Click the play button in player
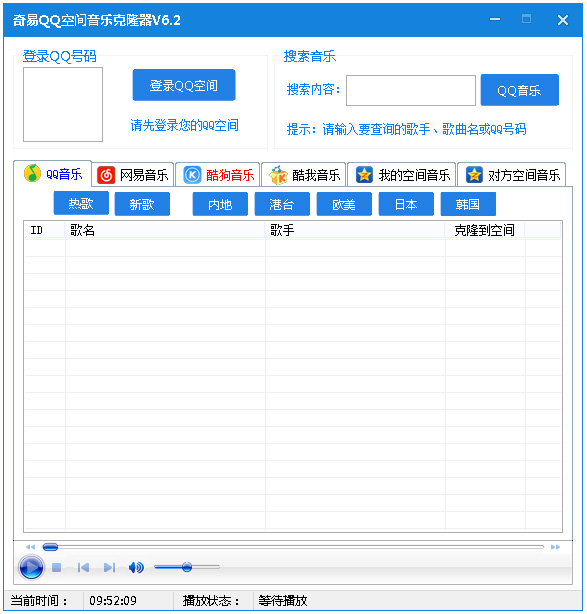Viewport: 587px width, 614px height. click(31, 567)
